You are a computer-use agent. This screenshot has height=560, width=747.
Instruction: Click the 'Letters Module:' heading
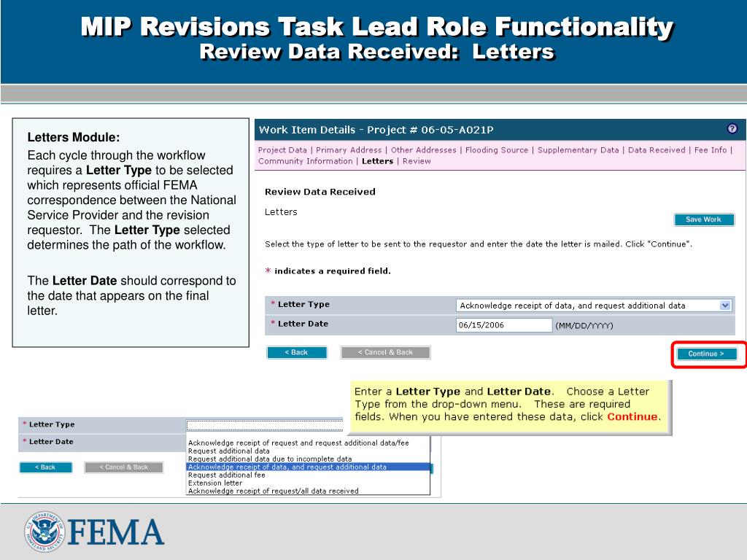click(x=74, y=137)
